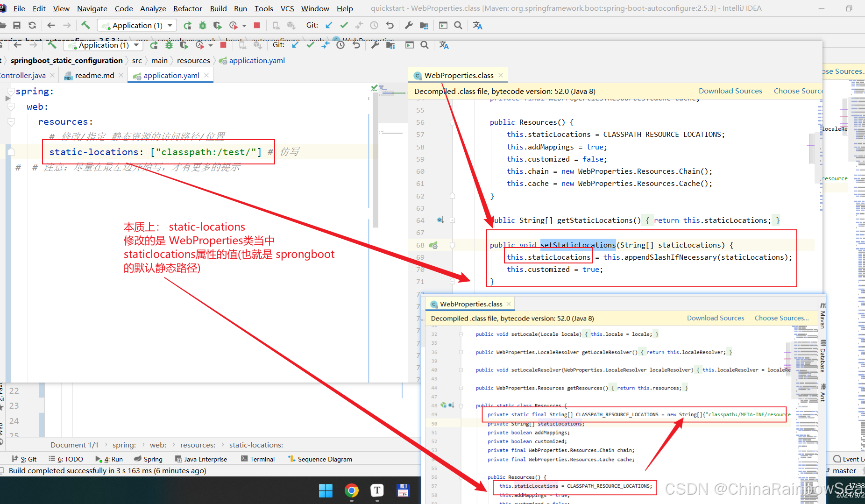865x504 pixels.
Task: Open Chrome from the Windows taskbar
Action: 351,490
